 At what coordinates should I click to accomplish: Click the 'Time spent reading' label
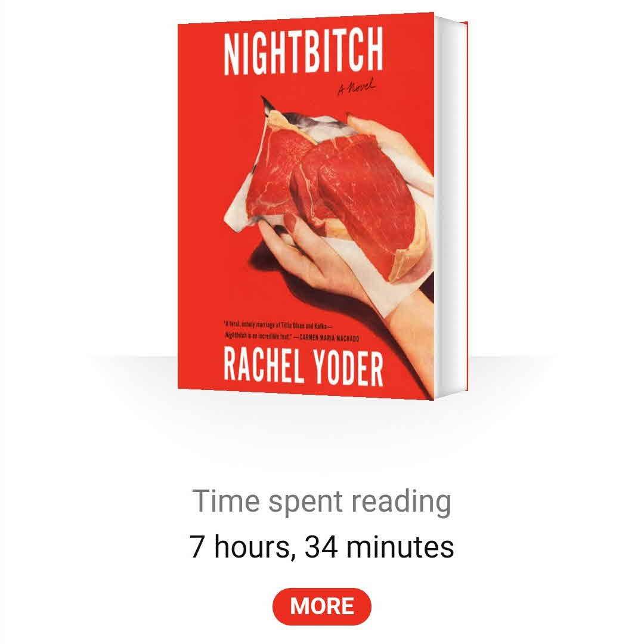point(321,501)
